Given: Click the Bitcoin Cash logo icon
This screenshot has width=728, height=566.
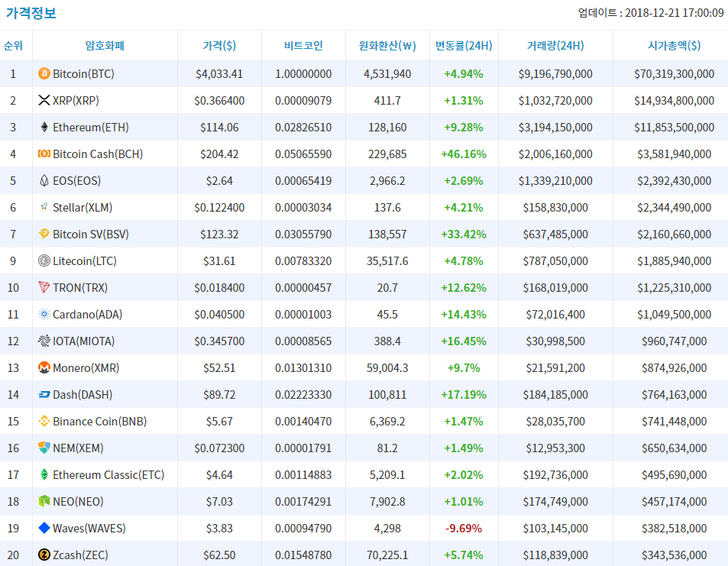Looking at the screenshot, I should [44, 154].
